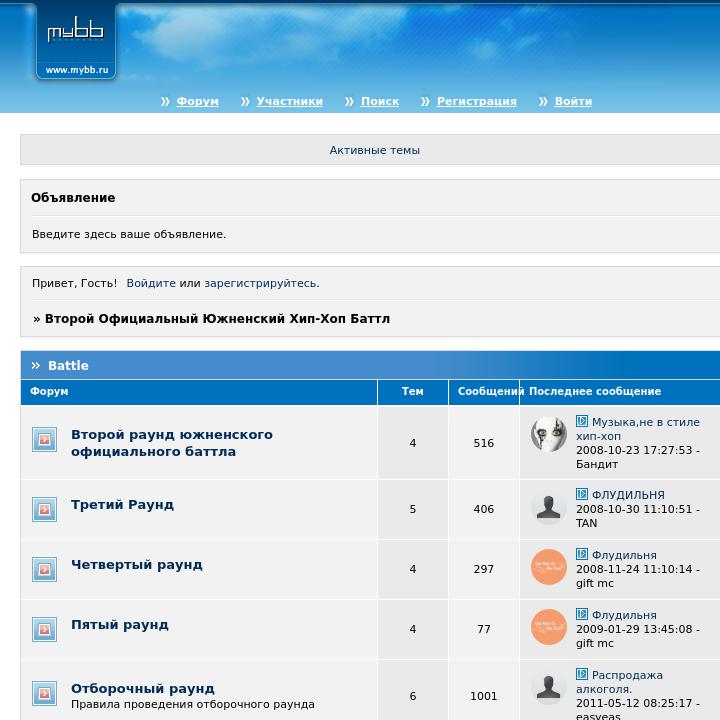Open the Распродажа алкоголя topic

pyautogui.click(x=619, y=682)
